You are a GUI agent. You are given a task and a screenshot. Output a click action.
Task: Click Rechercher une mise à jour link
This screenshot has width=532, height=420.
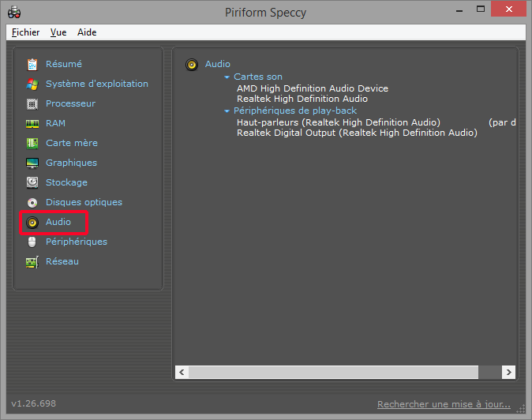(x=444, y=404)
